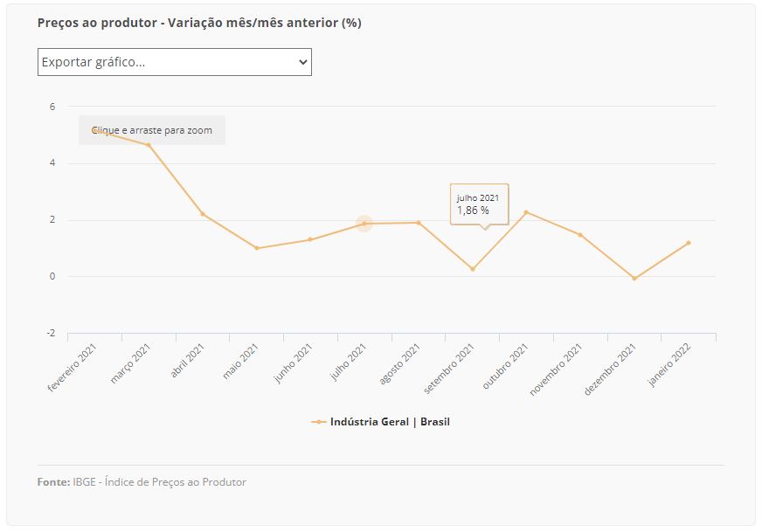Click the janeiro 2022 data point
The image size is (762, 532).
(688, 243)
